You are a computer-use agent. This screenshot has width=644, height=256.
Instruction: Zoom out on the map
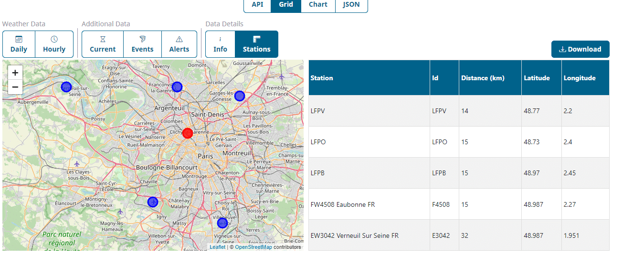click(15, 87)
